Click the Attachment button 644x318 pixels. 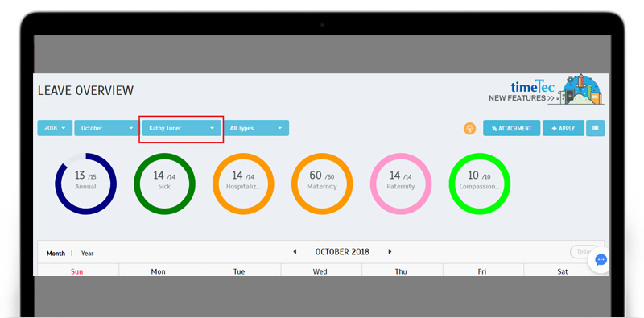(511, 128)
